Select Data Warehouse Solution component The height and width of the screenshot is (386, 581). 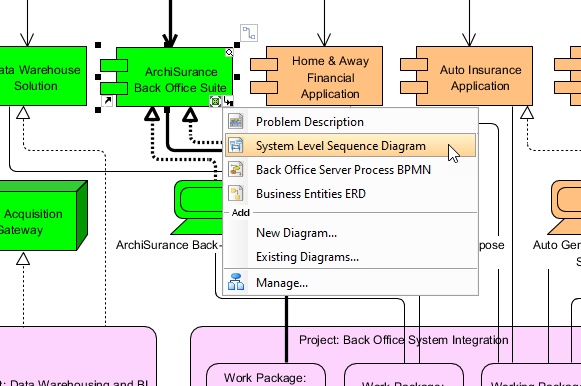[43, 76]
